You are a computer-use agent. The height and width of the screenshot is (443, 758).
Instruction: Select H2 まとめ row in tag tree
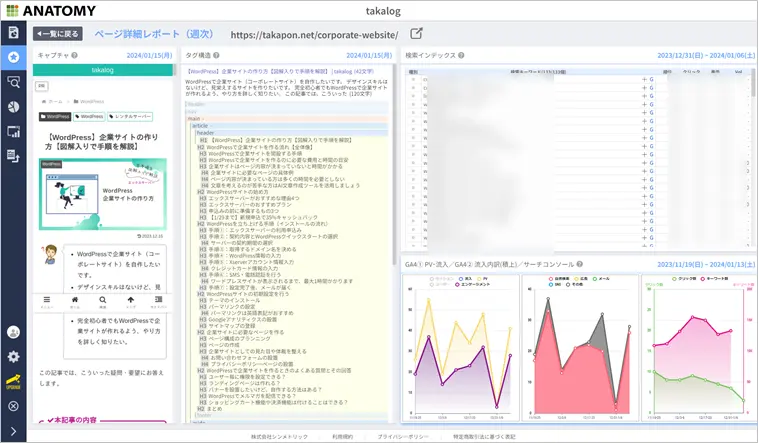tap(210, 409)
